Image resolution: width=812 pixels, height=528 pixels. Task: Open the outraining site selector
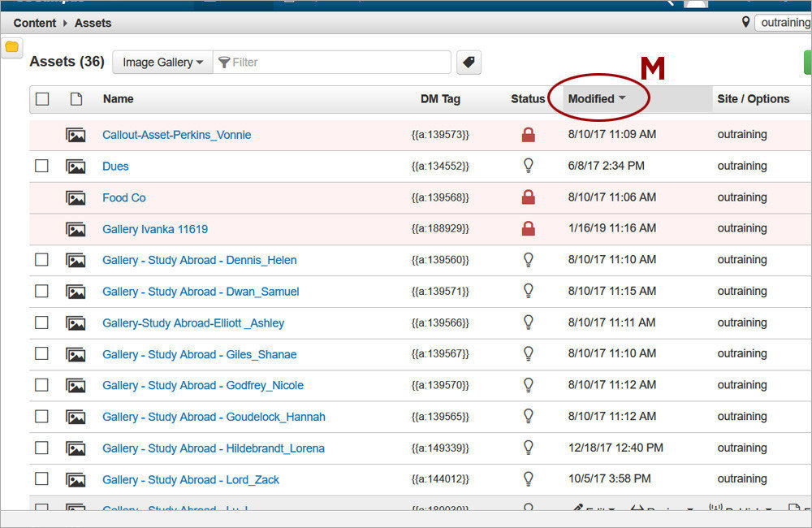pos(783,22)
